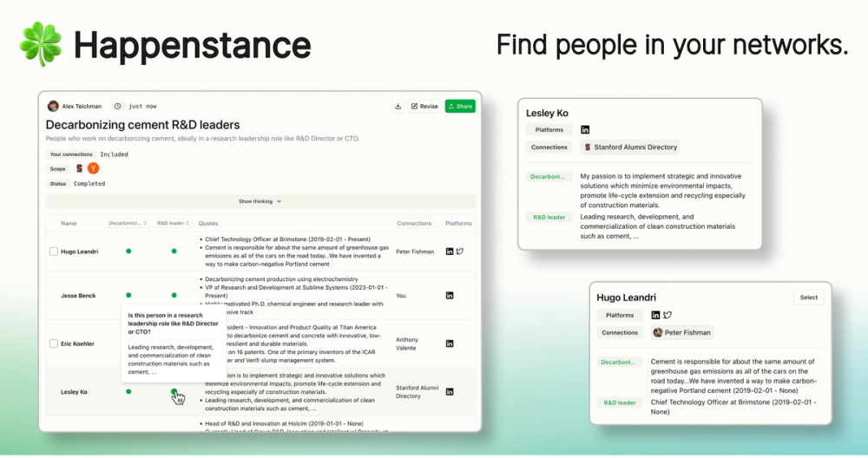Click the name 'Eric Koehler' in the table

point(77,344)
